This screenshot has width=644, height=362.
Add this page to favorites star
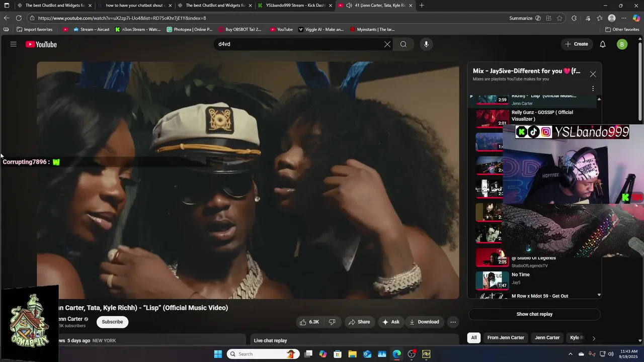pyautogui.click(x=559, y=18)
